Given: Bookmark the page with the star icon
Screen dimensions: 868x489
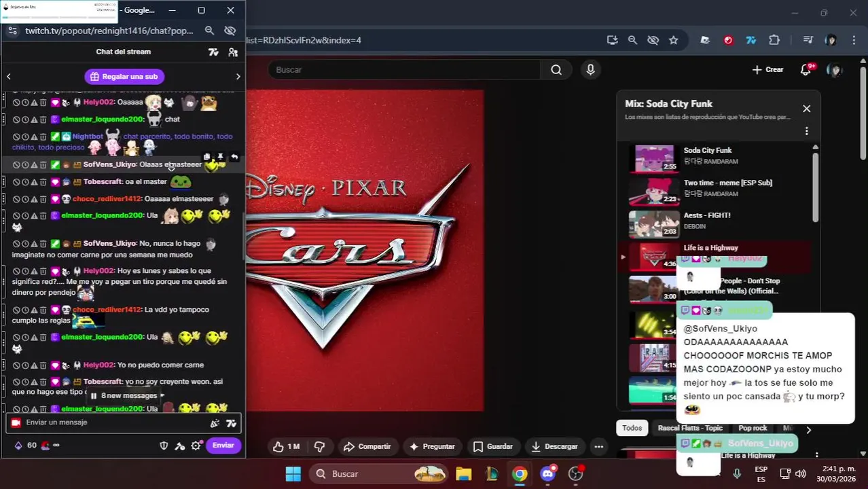Looking at the screenshot, I should (673, 40).
